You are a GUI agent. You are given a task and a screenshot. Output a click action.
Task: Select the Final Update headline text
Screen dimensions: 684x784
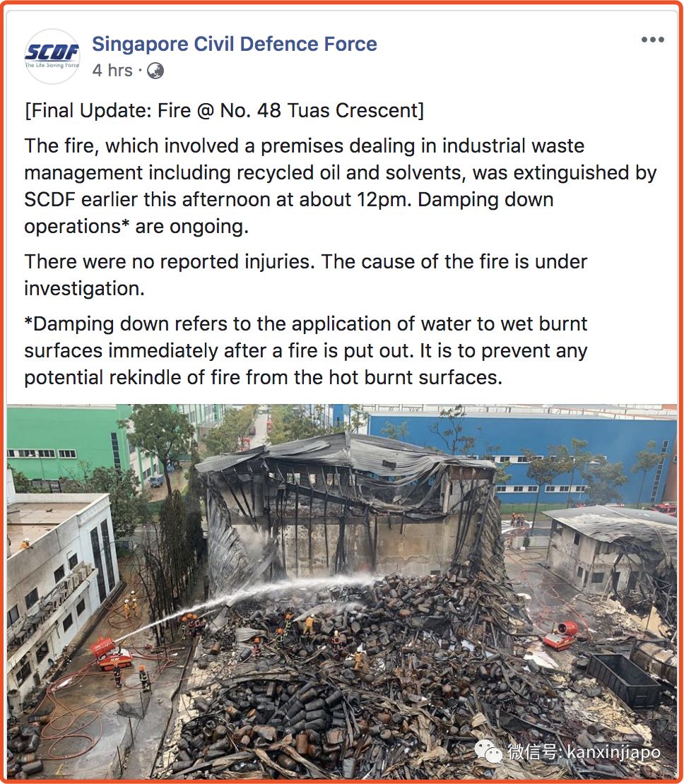pos(224,110)
